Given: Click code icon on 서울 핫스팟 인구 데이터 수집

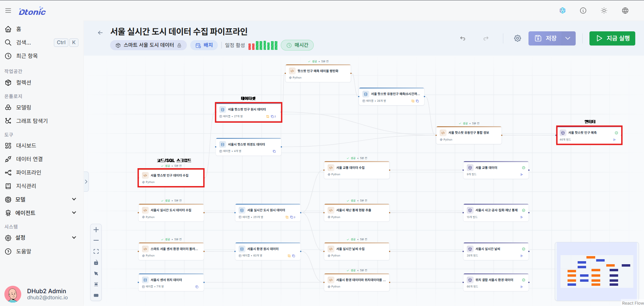Looking at the screenshot, I should click(x=145, y=175).
